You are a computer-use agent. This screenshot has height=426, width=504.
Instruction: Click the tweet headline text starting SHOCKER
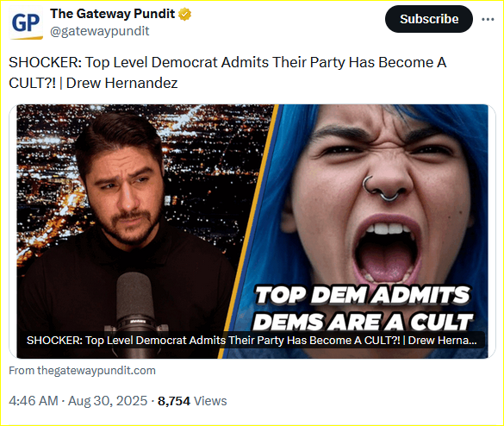click(x=227, y=72)
